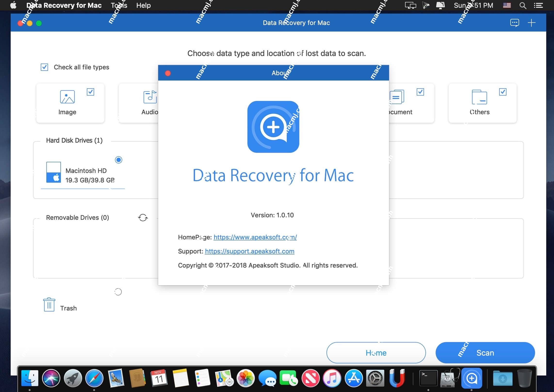The image size is (554, 392).
Task: Toggle Check all file types checkbox
Action: pyautogui.click(x=44, y=67)
